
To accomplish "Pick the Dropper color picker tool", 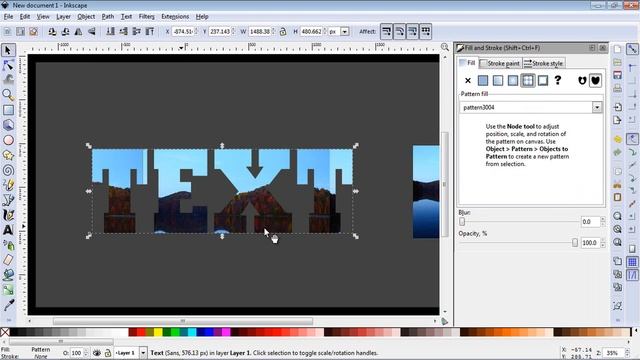I will 8,305.
